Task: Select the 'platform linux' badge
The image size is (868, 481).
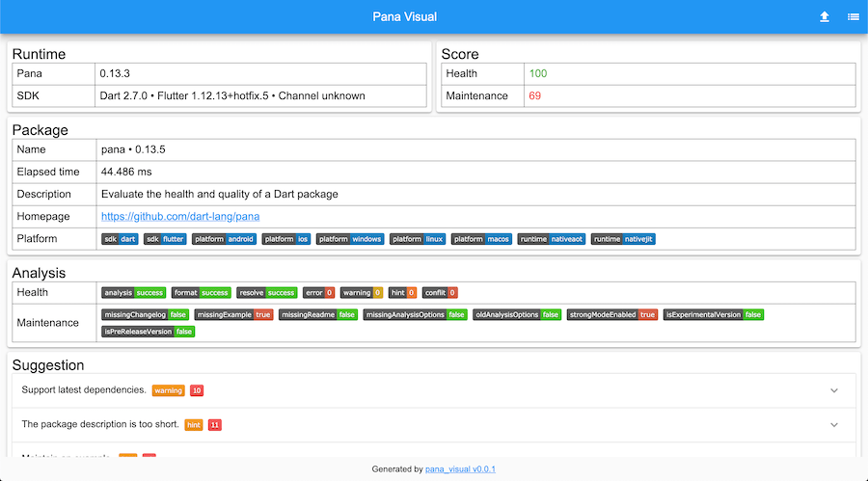Action: [418, 239]
